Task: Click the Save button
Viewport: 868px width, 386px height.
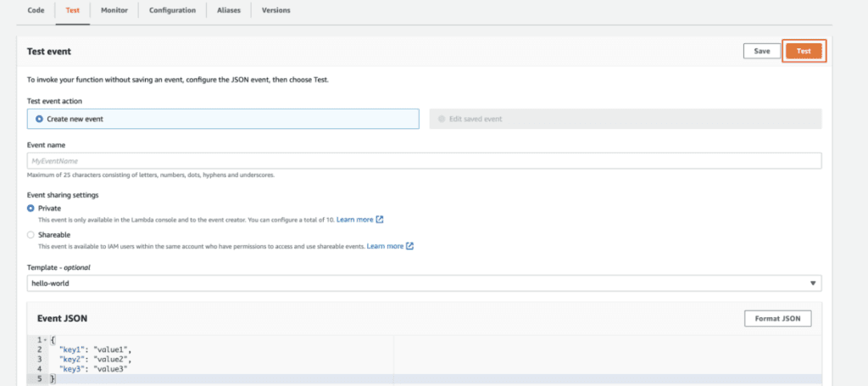Action: click(762, 51)
